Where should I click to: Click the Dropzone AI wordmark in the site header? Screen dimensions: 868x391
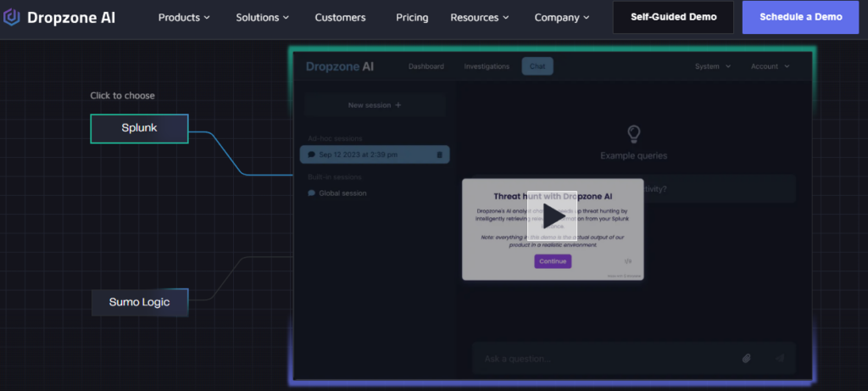(x=71, y=18)
